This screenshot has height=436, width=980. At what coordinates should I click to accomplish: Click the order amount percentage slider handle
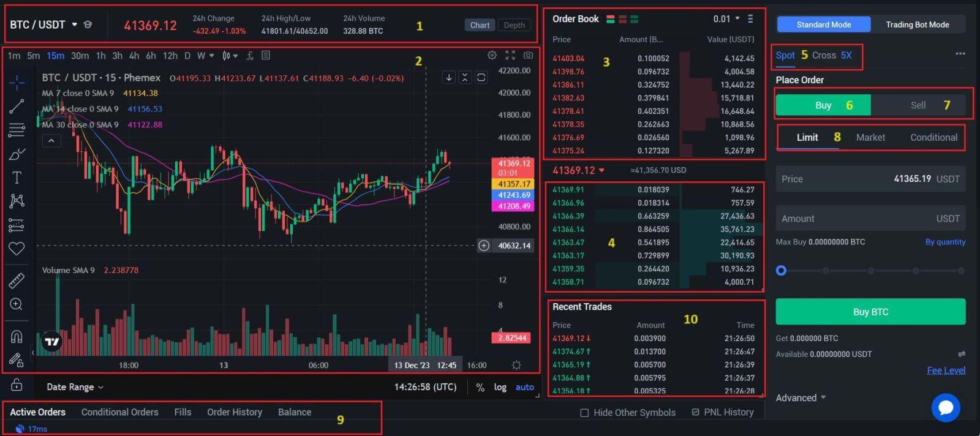point(781,270)
